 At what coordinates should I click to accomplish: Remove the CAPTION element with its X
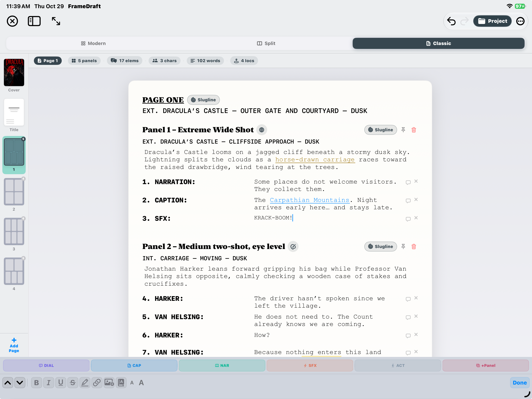pyautogui.click(x=416, y=200)
